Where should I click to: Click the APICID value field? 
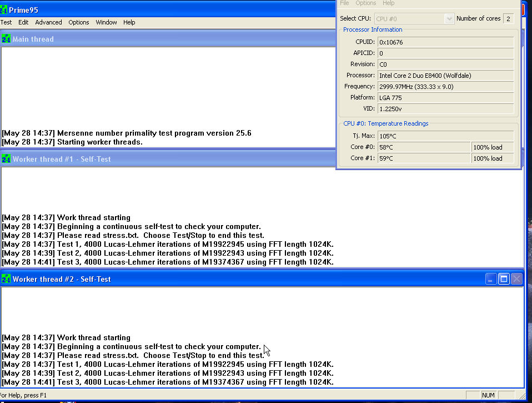[x=445, y=53]
